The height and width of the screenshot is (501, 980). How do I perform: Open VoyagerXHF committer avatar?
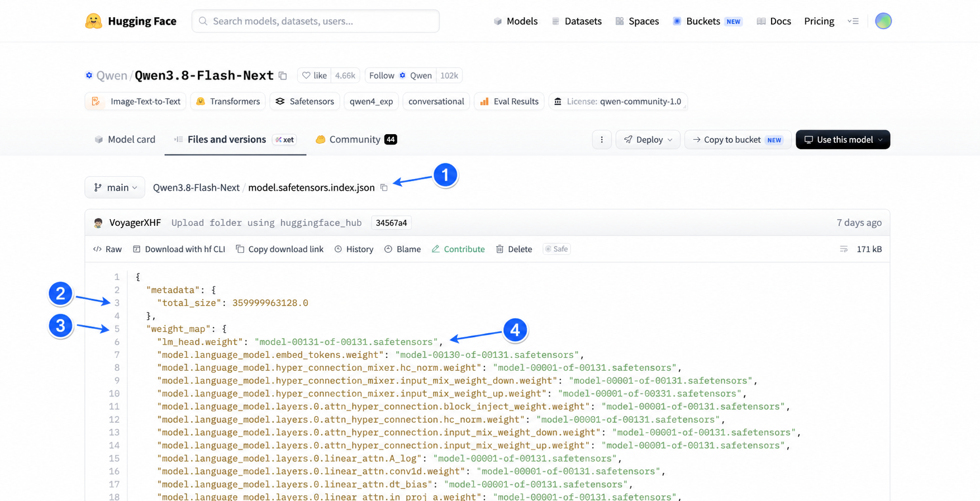click(98, 223)
